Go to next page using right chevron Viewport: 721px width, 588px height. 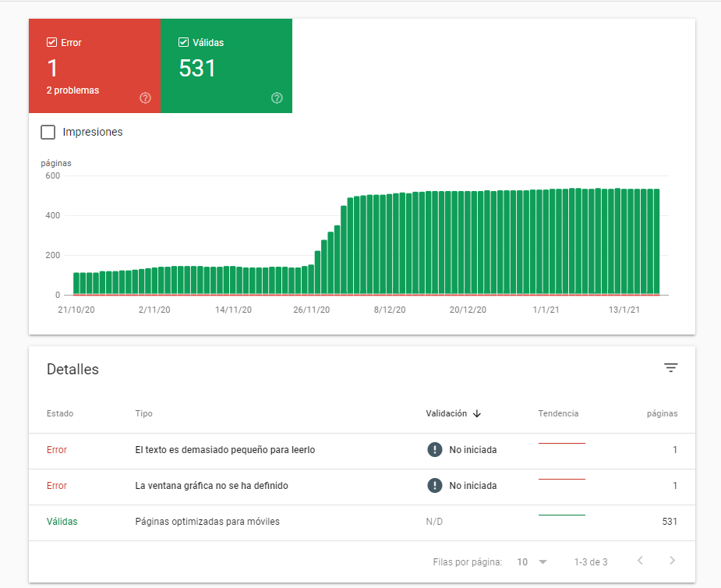coord(672,561)
